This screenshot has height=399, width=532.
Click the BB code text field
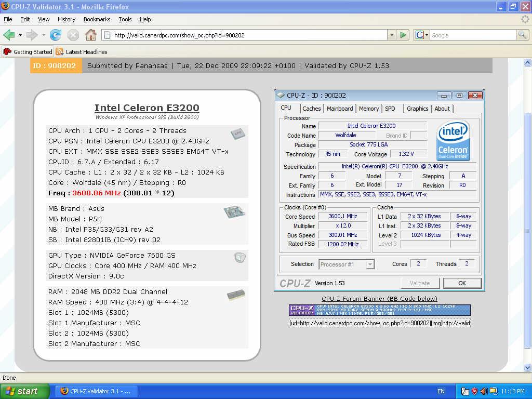(380, 323)
